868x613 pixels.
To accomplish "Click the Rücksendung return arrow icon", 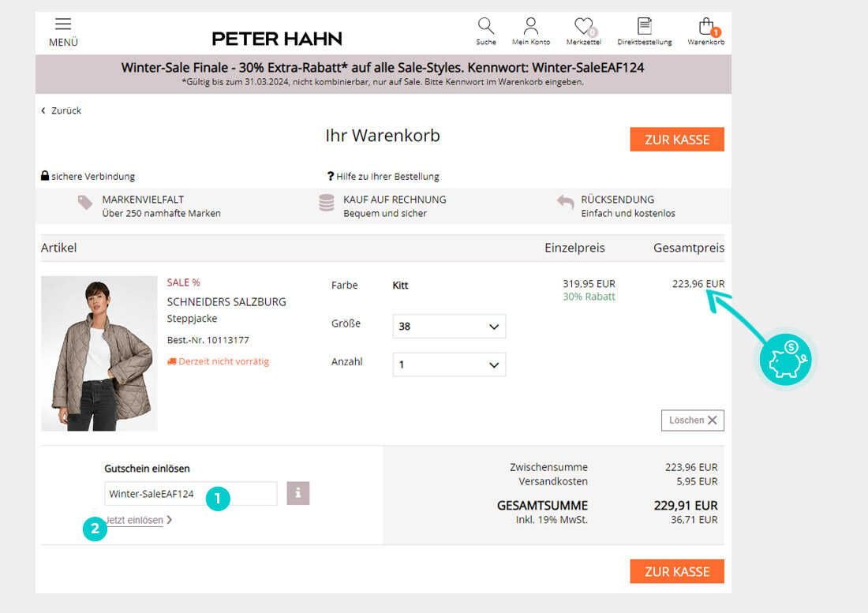I will pyautogui.click(x=565, y=202).
